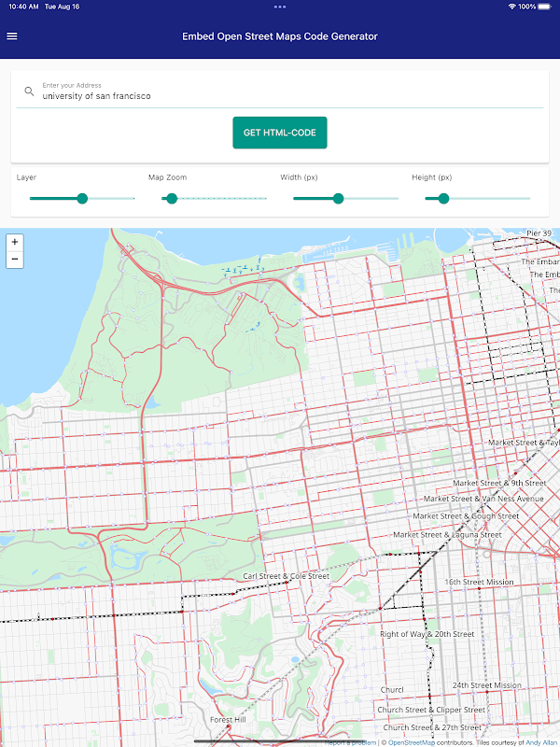Tap the Wi-Fi status icon
Image resolution: width=560 pixels, height=747 pixels.
[x=511, y=7]
